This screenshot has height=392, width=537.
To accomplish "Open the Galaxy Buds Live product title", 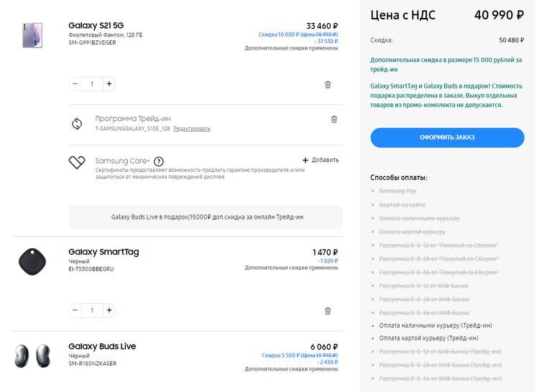I will 102,347.
